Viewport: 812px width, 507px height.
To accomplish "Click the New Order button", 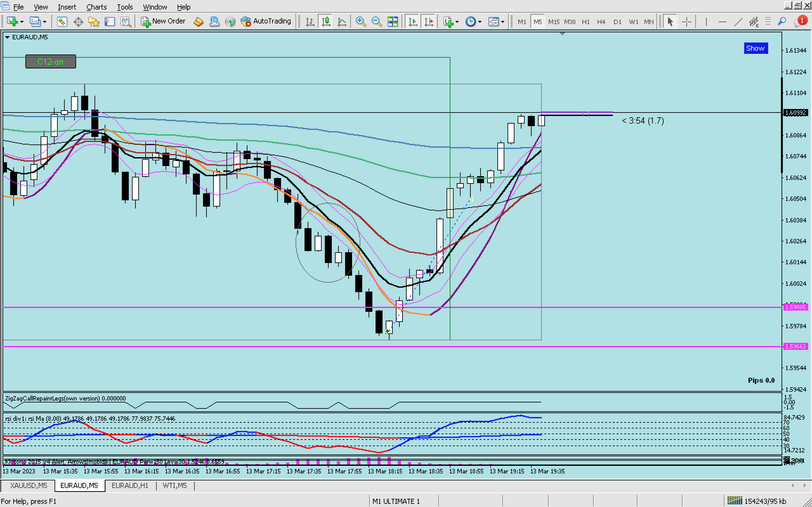I will point(163,21).
